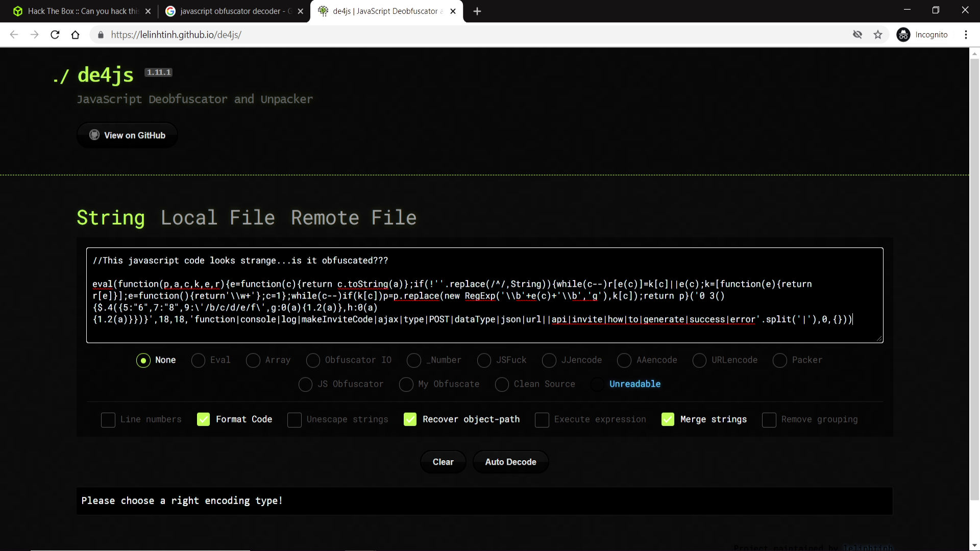The image size is (980, 551).
Task: Open View on GitHub button
Action: click(x=127, y=135)
